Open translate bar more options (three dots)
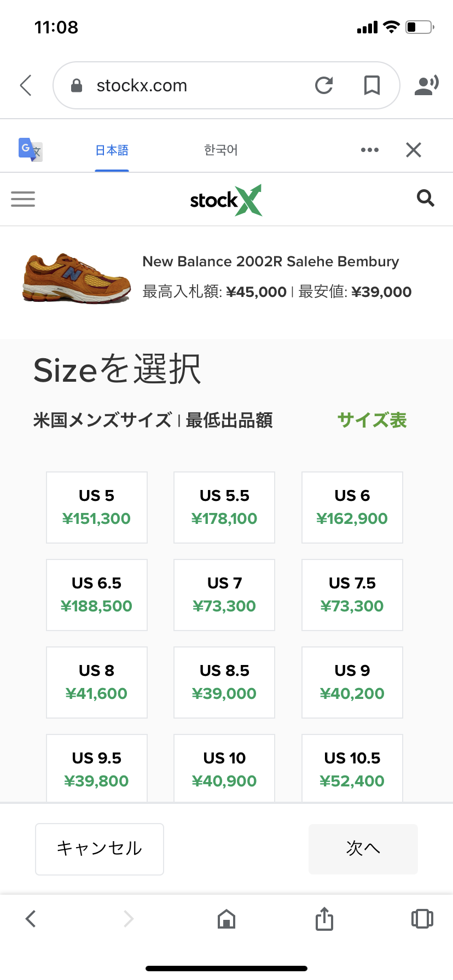Viewport: 453px width, 980px height. coord(370,150)
